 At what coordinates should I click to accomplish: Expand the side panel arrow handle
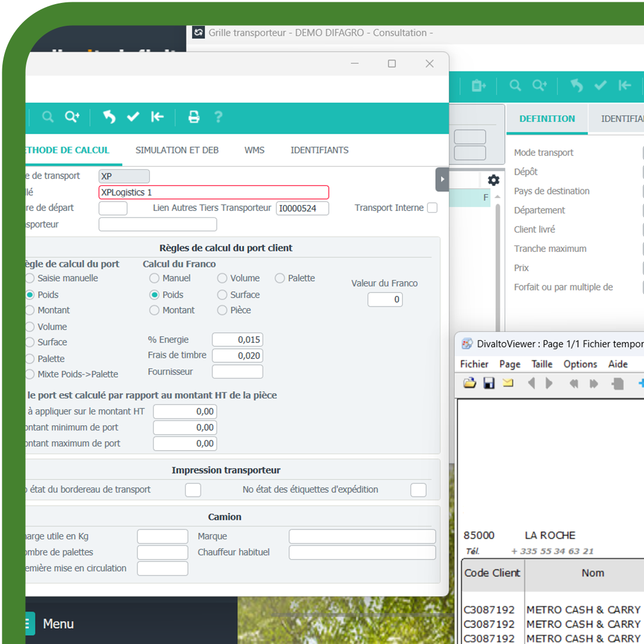(442, 179)
